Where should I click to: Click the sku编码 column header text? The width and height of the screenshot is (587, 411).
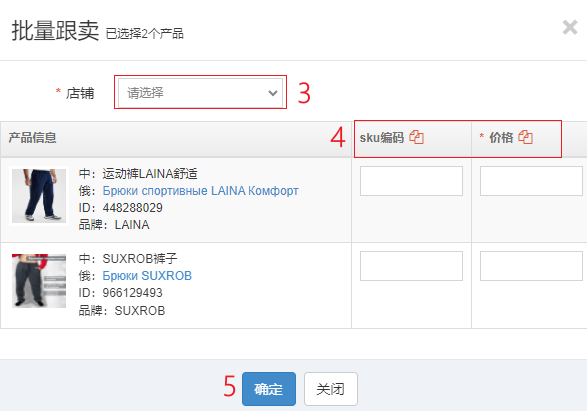pos(382,138)
